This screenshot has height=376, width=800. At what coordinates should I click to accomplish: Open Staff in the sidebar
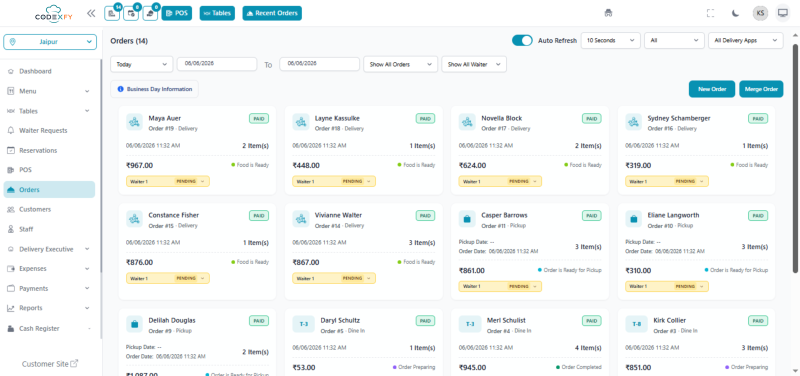[x=49, y=229]
